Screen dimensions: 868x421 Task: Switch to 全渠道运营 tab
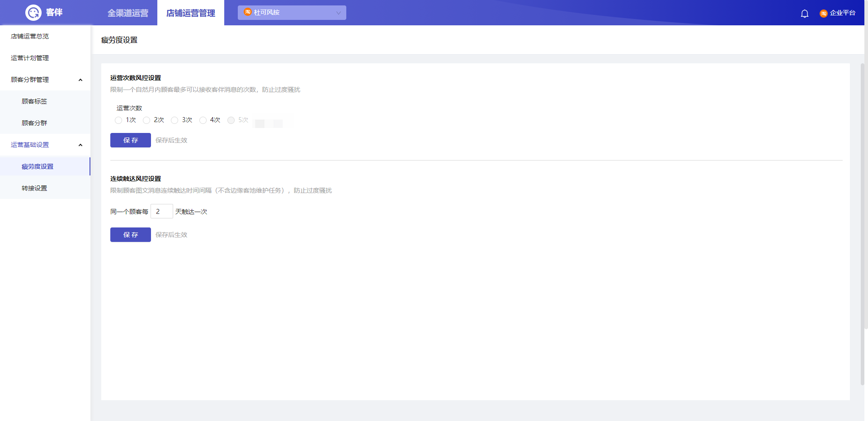tap(128, 13)
